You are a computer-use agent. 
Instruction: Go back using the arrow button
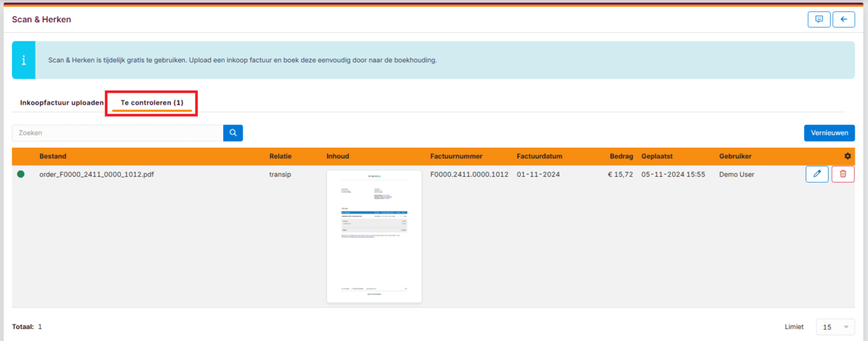pyautogui.click(x=844, y=19)
